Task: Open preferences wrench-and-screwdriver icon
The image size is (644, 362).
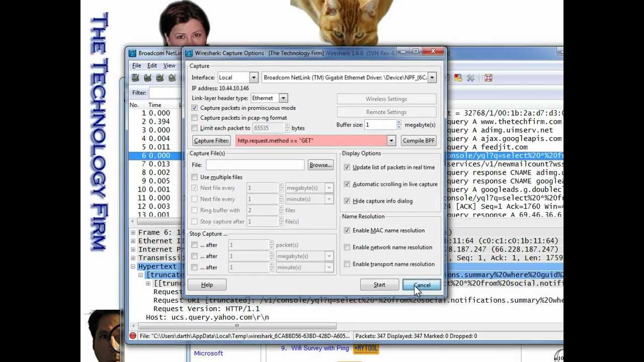Action: 470,78
